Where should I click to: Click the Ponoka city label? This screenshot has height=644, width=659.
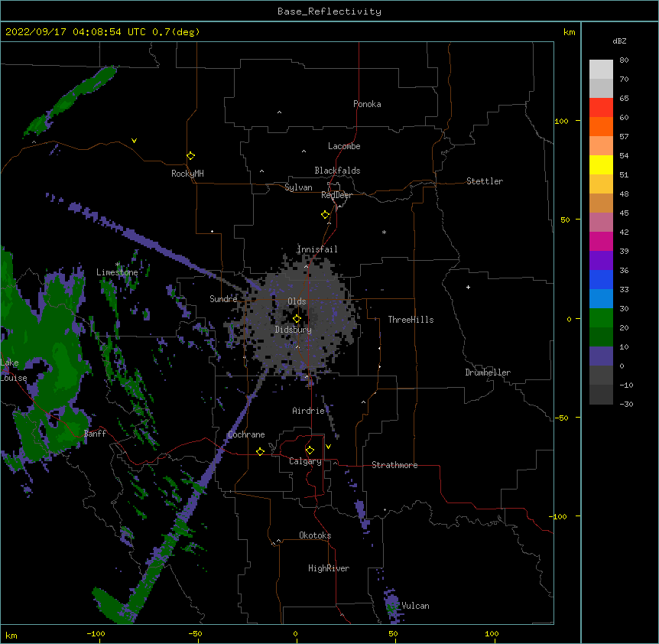click(367, 104)
